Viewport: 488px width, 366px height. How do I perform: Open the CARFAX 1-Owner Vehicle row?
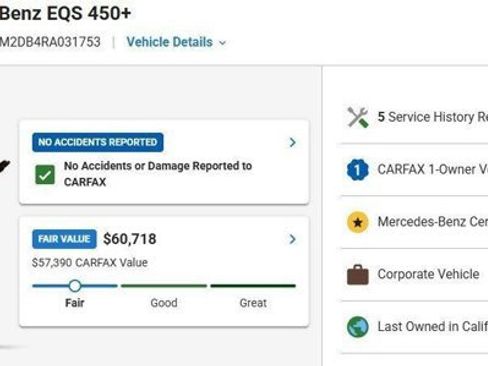[414, 170]
